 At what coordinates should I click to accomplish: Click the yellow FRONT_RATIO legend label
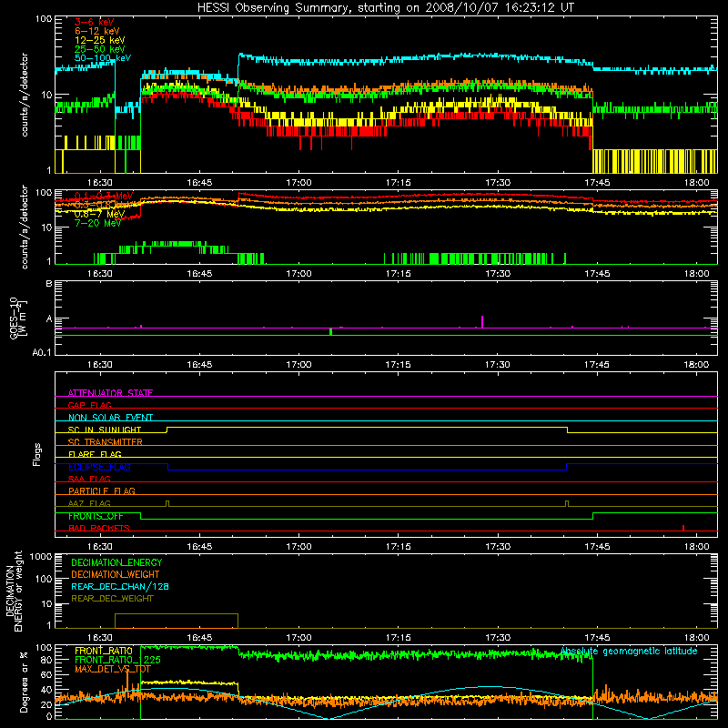coord(104,651)
